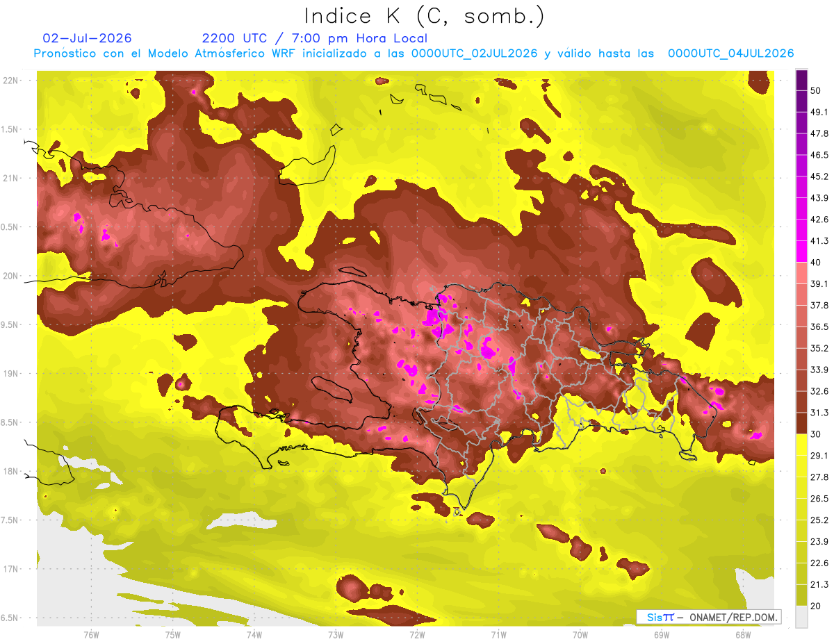Click color scale label '47.8'
This screenshot has width=834, height=644.
pyautogui.click(x=819, y=133)
